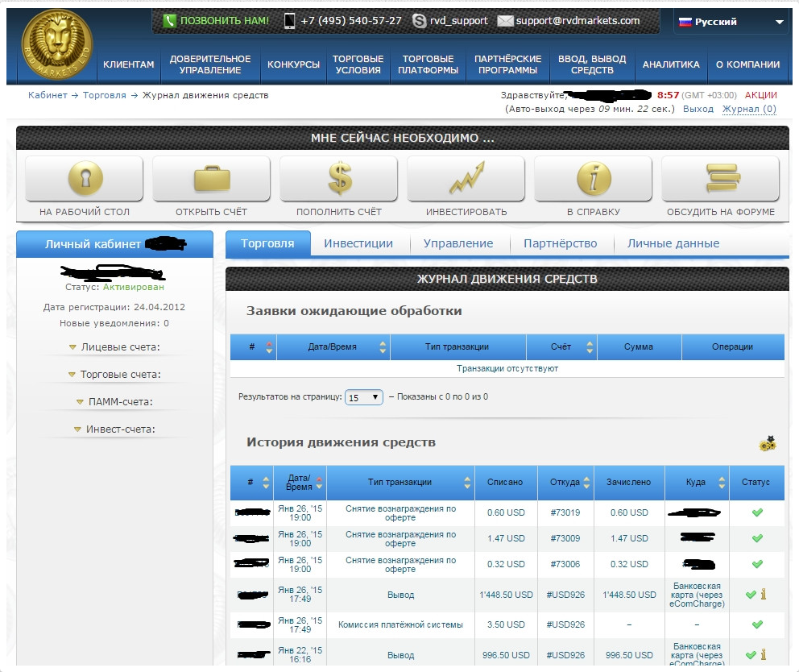
Task: Click the info 'В справку' icon
Action: click(x=594, y=178)
